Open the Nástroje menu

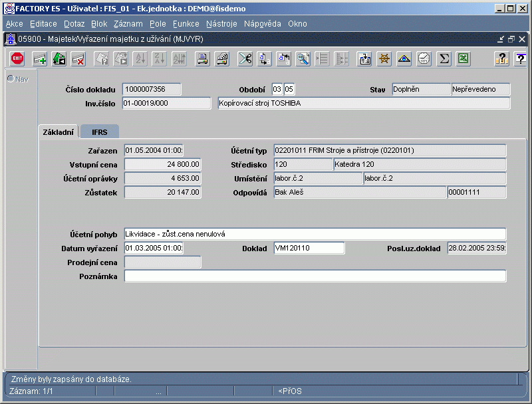point(221,24)
